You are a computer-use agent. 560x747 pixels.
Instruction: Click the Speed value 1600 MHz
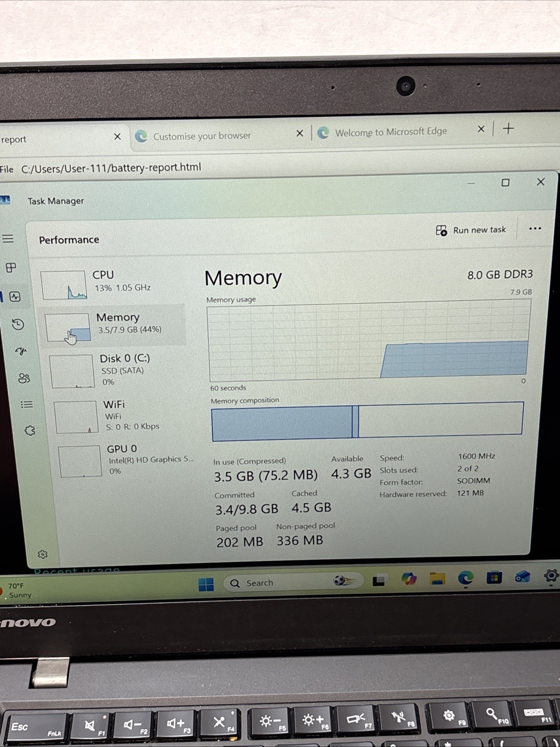[x=476, y=456]
